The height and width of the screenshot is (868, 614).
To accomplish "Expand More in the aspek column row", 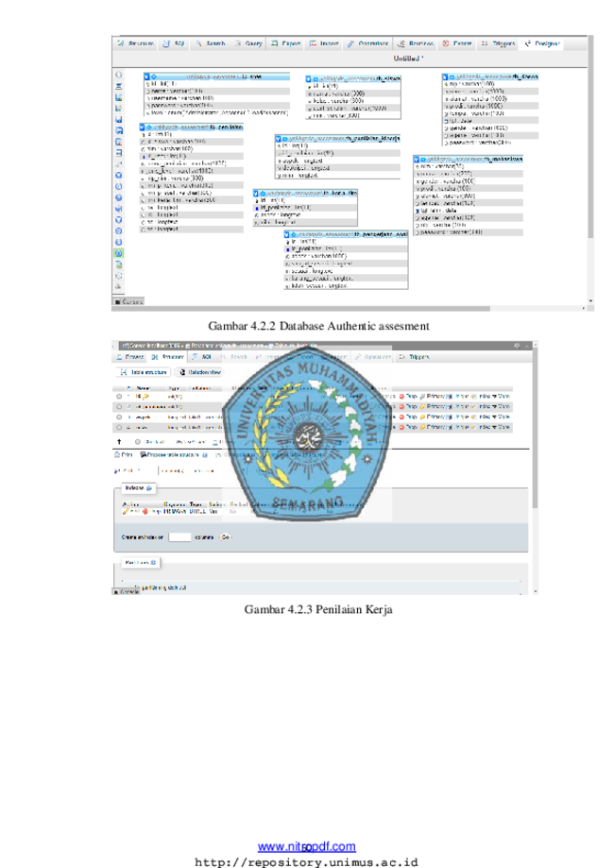I will tap(502, 417).
